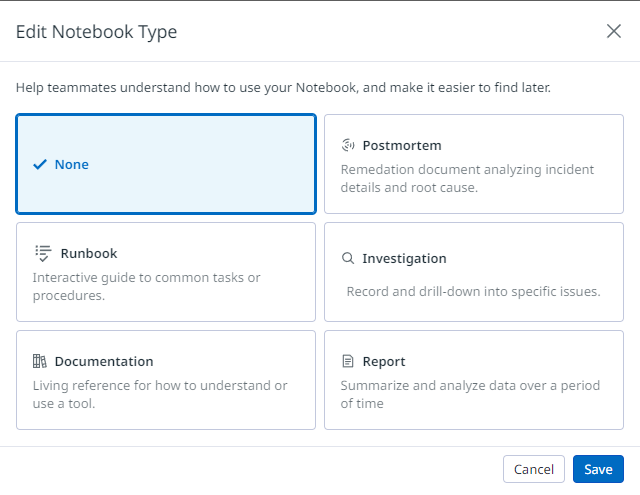The width and height of the screenshot is (640, 495).
Task: Click the Documentation description text
Action: tap(159, 394)
